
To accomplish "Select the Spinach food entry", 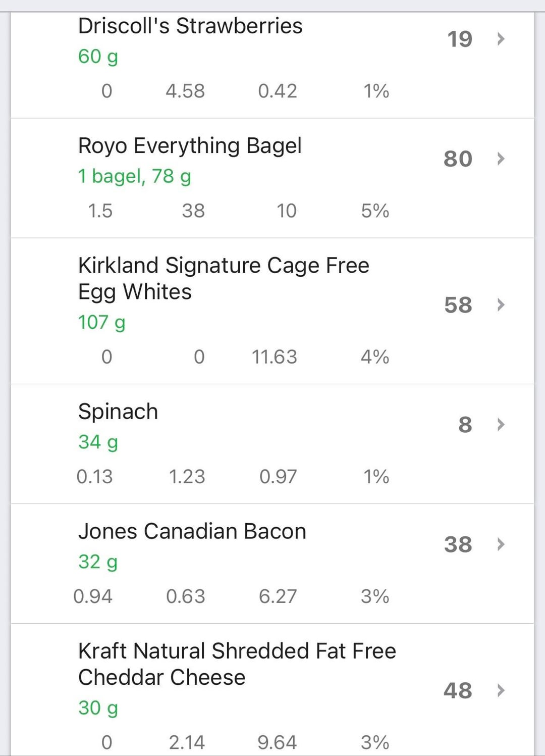I will 118,412.
